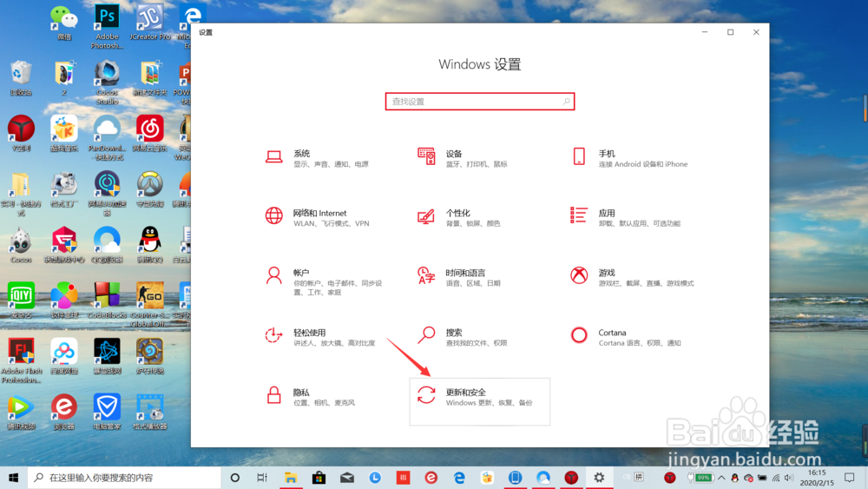Click the Settings gear on taskbar
The image size is (868, 489).
point(599,478)
